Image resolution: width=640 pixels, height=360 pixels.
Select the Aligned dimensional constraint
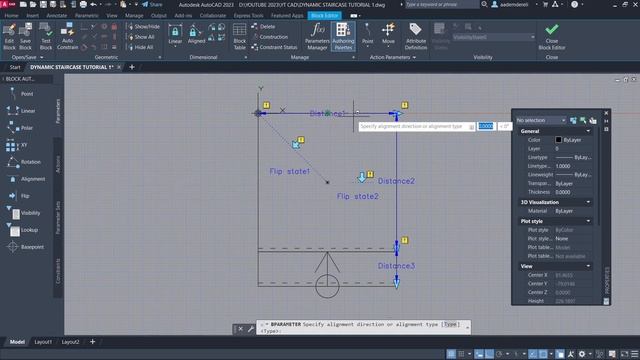coord(196,33)
